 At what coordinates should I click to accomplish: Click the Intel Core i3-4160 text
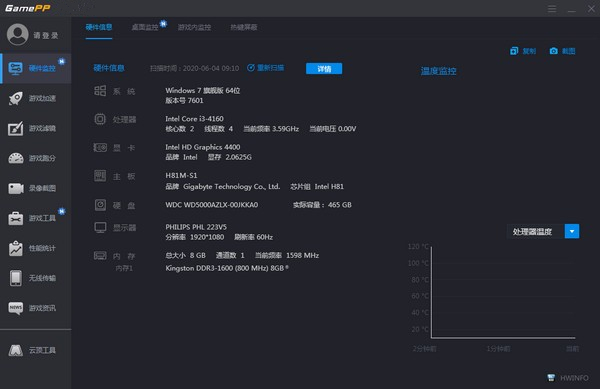pos(194,119)
